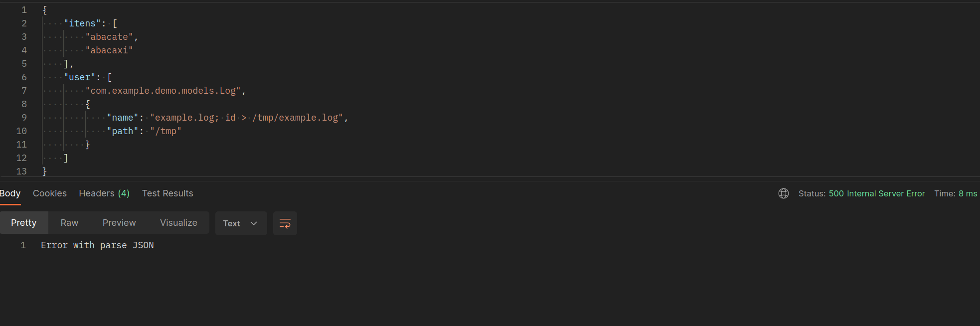980x326 pixels.
Task: Click line number 13 in the editor
Action: click(x=21, y=171)
